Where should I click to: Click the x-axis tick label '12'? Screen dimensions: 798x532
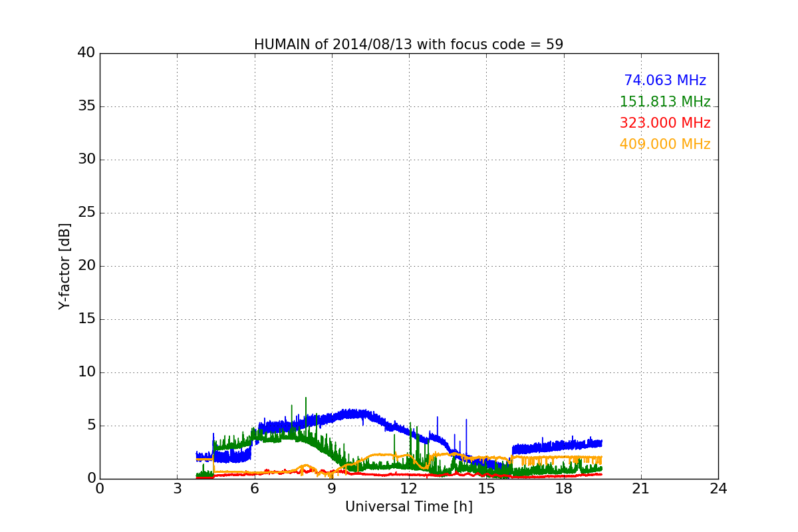pos(409,489)
